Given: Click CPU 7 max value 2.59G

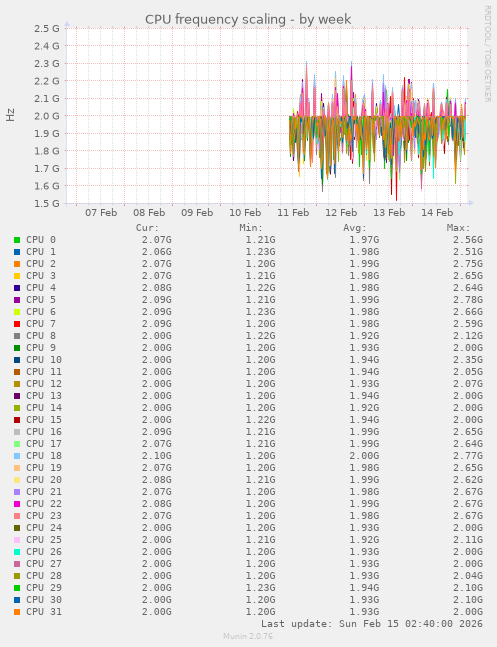Looking at the screenshot, I should click(468, 324).
